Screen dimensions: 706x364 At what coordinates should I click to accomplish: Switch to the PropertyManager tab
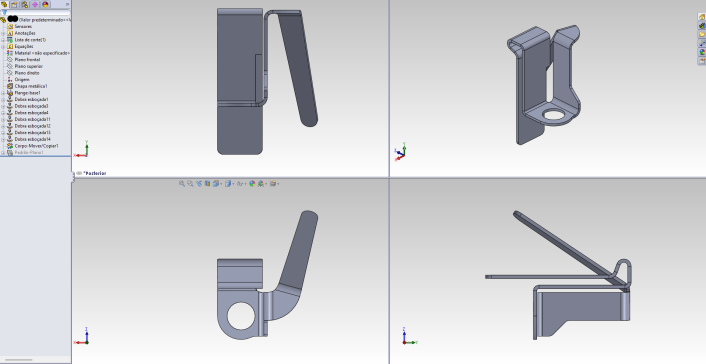[x=14, y=5]
